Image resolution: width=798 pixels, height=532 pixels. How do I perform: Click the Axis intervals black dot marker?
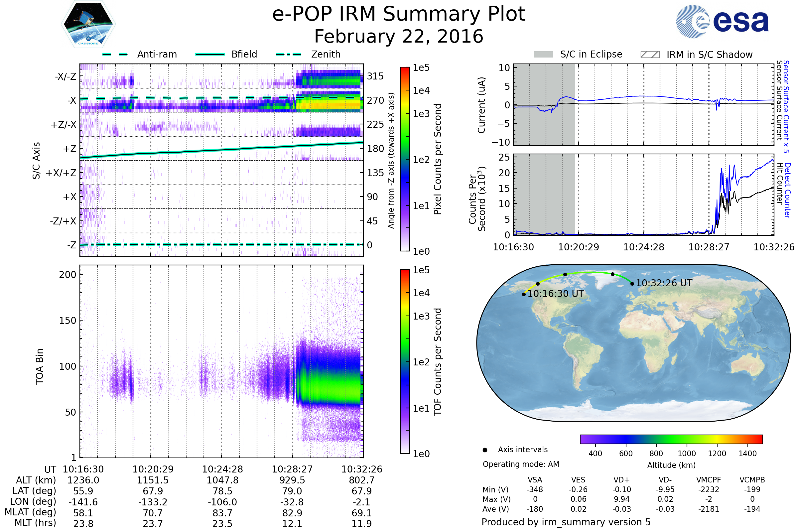[x=485, y=450]
